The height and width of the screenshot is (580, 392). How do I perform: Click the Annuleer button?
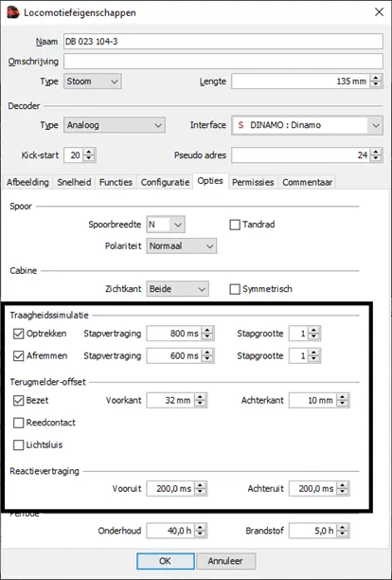pos(225,561)
